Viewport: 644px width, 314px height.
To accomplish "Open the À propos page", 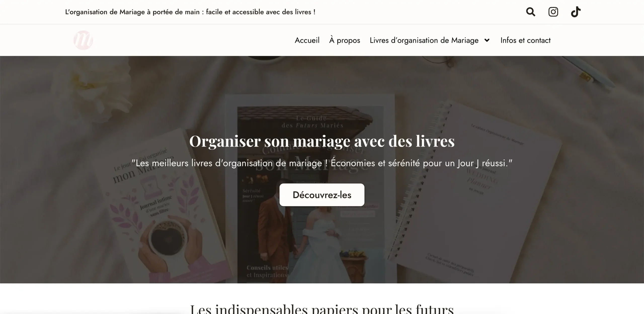I will pyautogui.click(x=345, y=40).
